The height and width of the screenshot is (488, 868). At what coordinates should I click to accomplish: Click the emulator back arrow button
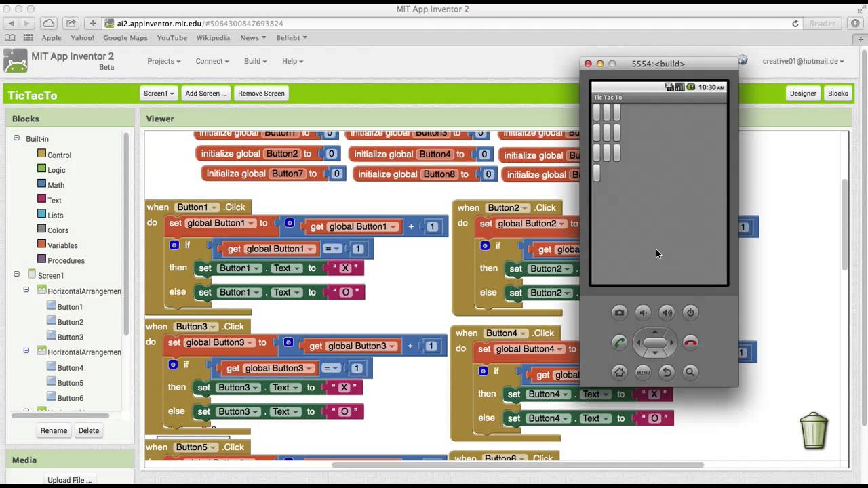667,372
